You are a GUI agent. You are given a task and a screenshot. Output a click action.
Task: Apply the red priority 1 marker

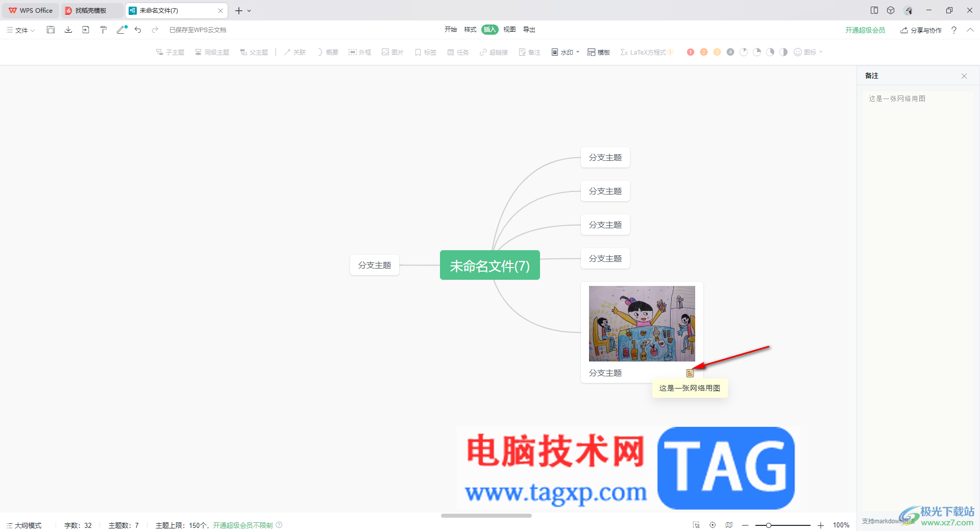tap(691, 52)
